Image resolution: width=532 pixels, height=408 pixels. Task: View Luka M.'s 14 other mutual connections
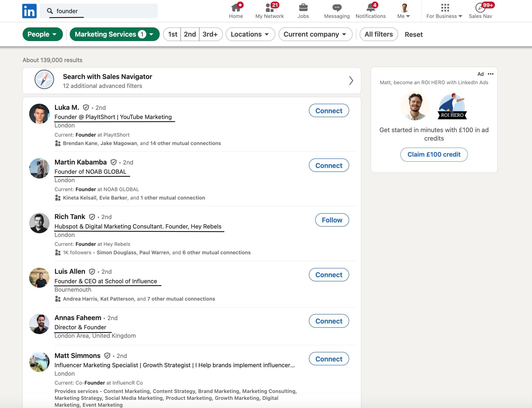[185, 143]
